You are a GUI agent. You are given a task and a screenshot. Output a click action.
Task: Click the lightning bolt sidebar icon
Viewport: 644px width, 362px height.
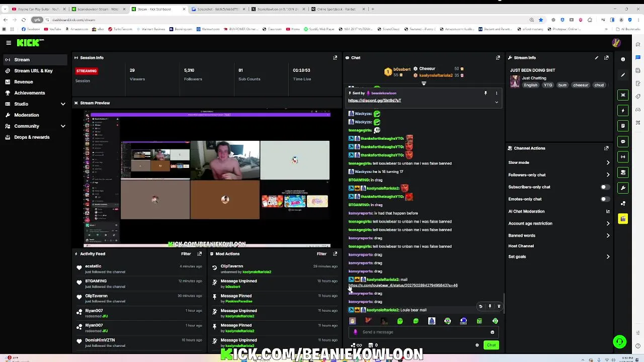point(623,111)
